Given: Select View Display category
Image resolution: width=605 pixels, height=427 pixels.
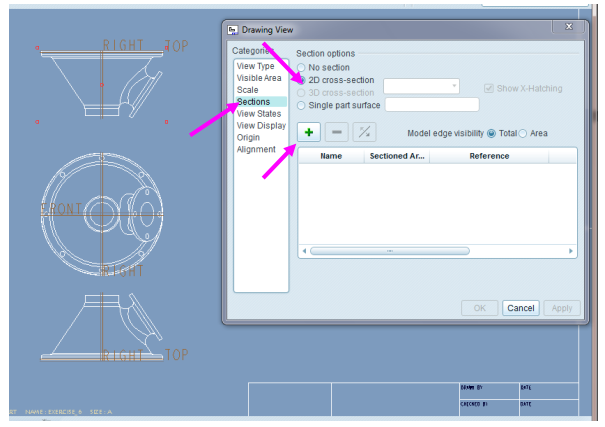Looking at the screenshot, I should 261,126.
